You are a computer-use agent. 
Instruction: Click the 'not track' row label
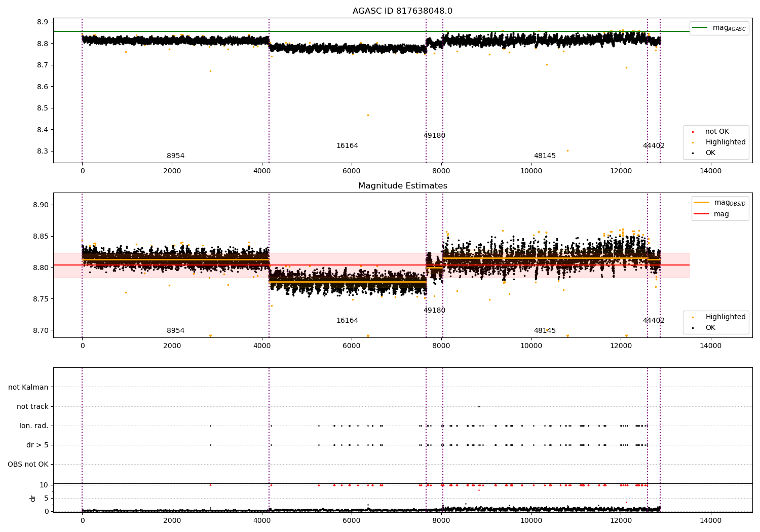(32, 407)
